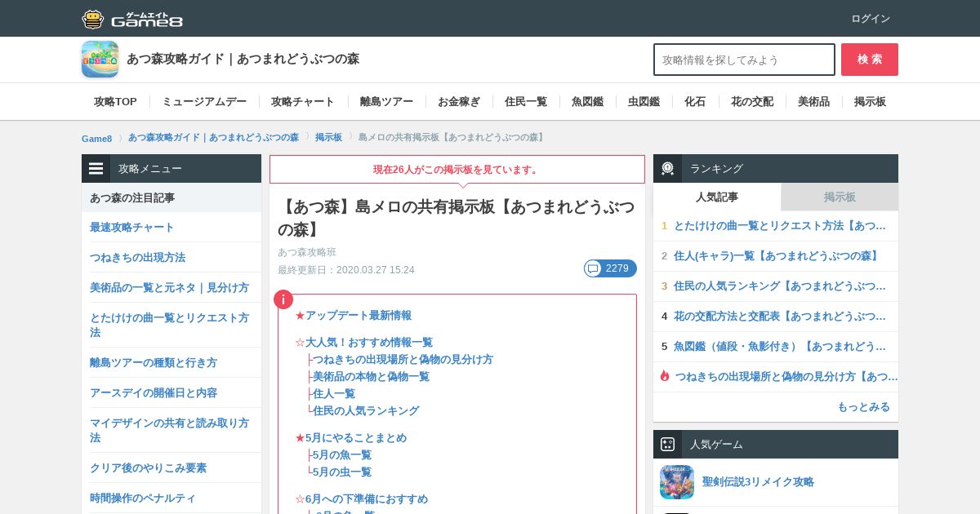Open 住民一覧 navigation item

526,101
